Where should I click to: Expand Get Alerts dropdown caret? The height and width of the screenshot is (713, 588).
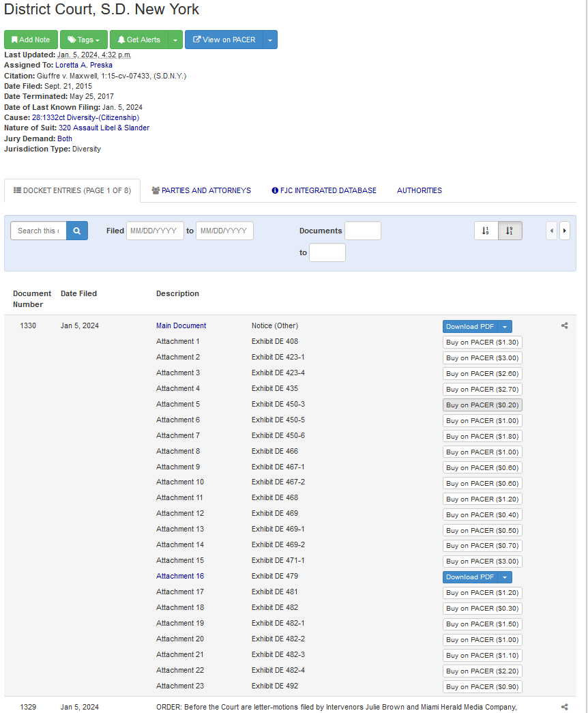pos(175,40)
